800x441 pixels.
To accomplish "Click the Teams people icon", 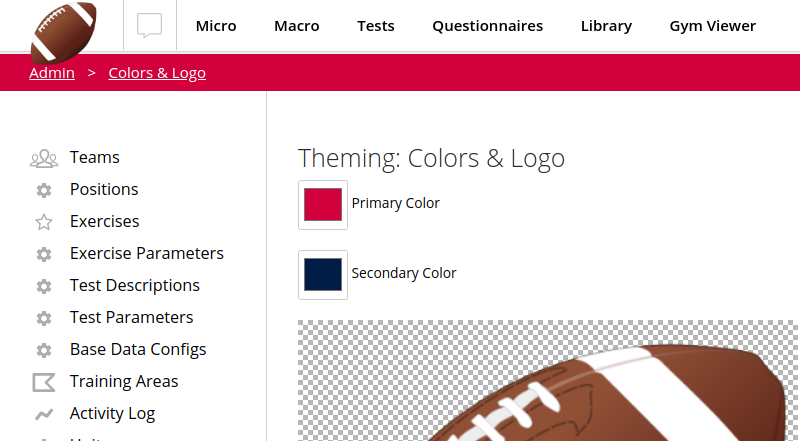I will pos(44,158).
